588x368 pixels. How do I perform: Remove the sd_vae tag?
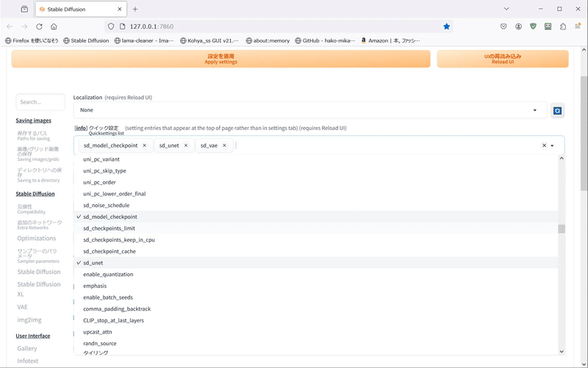(224, 145)
